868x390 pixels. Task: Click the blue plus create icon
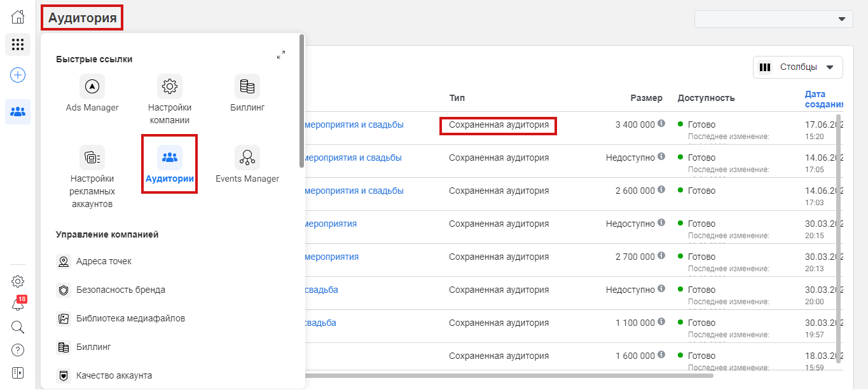pos(18,75)
